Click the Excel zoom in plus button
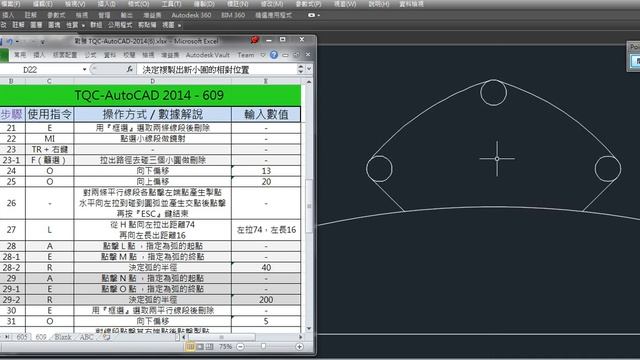640x360 pixels. point(299,347)
